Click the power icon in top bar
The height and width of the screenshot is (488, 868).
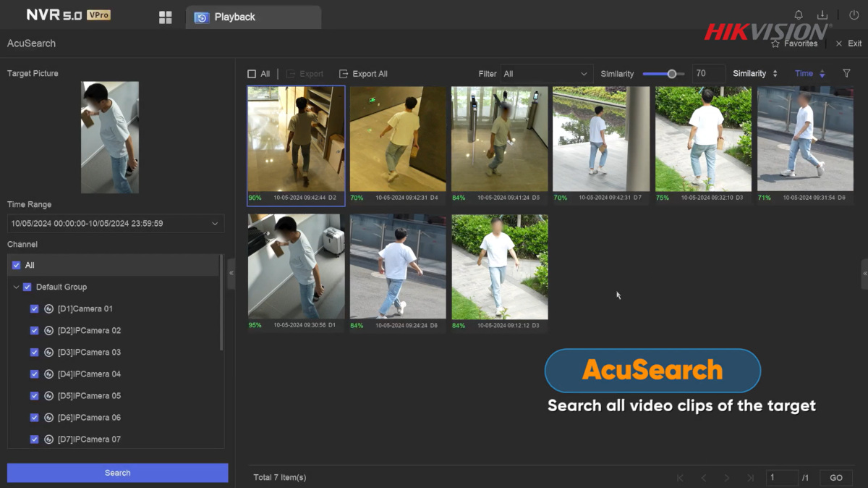pyautogui.click(x=854, y=15)
